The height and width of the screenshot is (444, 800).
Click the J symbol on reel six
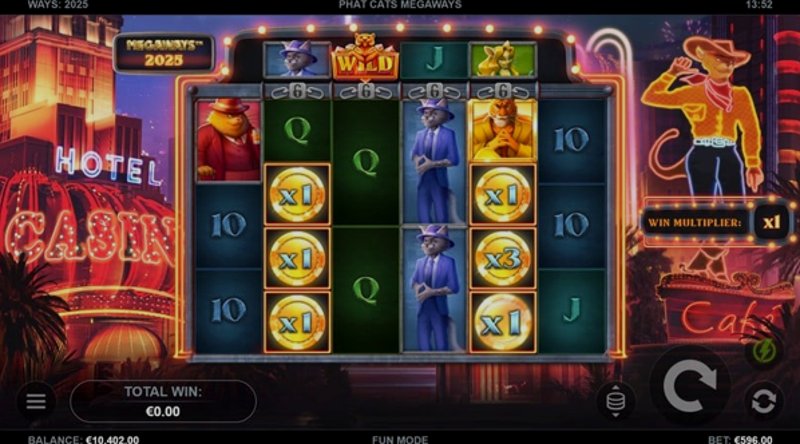click(x=572, y=310)
